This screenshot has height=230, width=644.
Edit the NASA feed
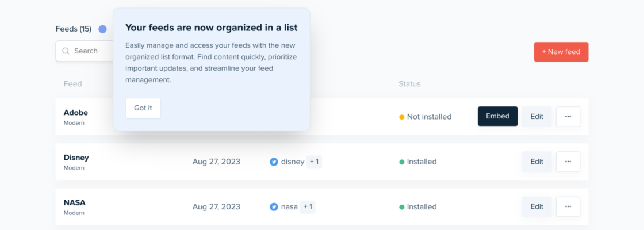536,206
